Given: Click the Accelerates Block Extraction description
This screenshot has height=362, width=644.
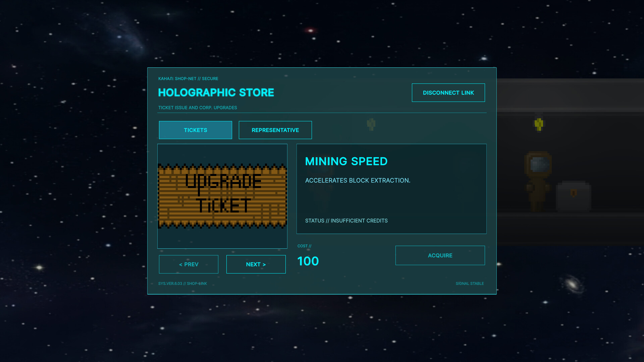Looking at the screenshot, I should (x=358, y=180).
